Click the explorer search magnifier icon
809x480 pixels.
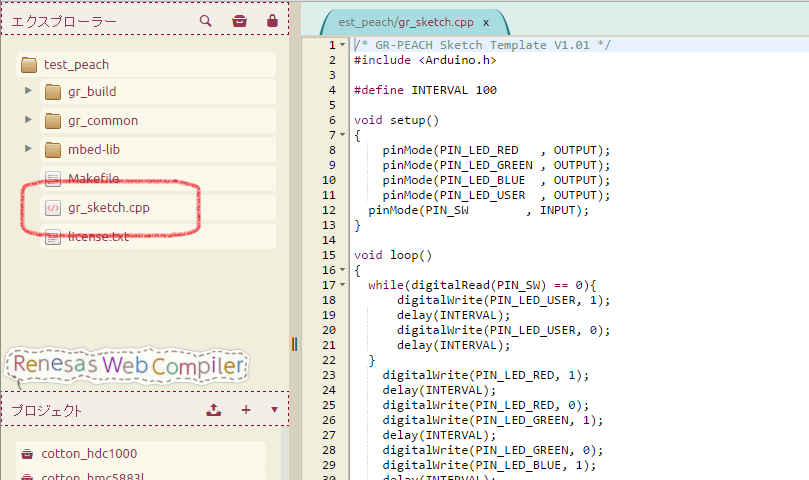pos(206,20)
